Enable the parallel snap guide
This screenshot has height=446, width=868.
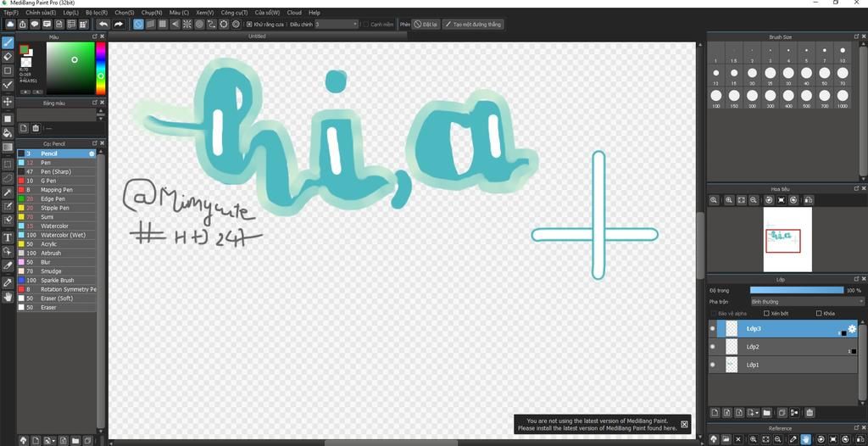coord(151,24)
